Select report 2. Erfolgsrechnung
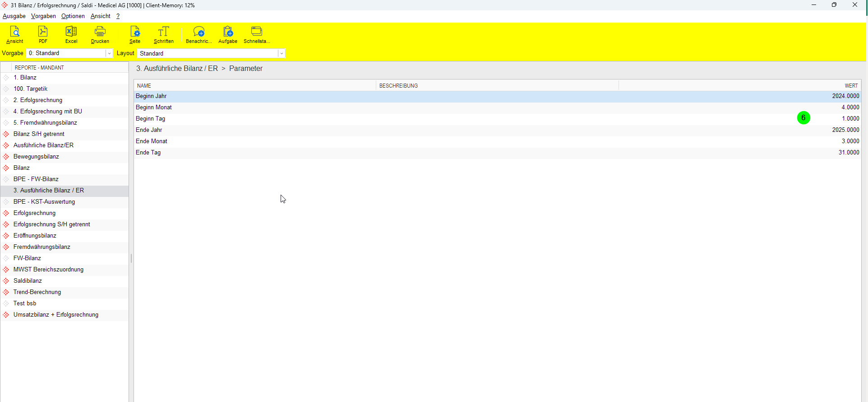Screen dimensions: 868x402 [65, 100]
